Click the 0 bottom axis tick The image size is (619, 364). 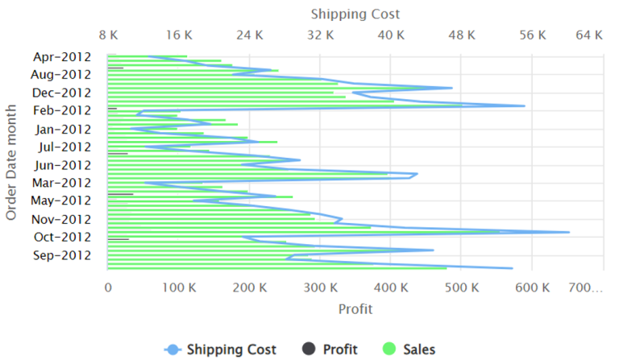click(108, 287)
